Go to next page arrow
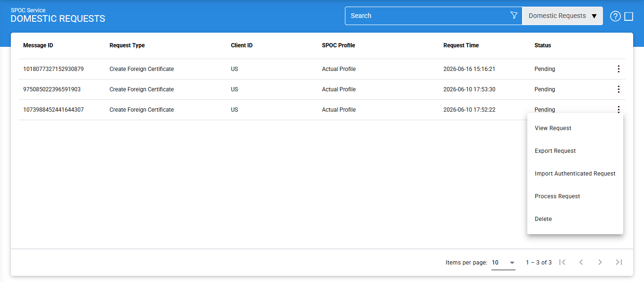Viewport: 644px width, 282px height. [x=600, y=262]
